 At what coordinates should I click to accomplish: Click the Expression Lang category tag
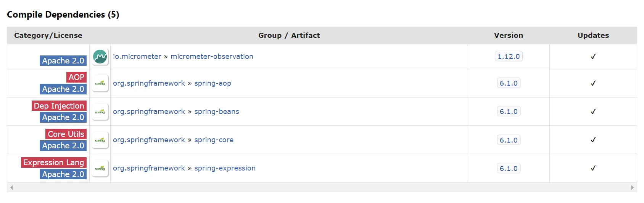point(53,162)
